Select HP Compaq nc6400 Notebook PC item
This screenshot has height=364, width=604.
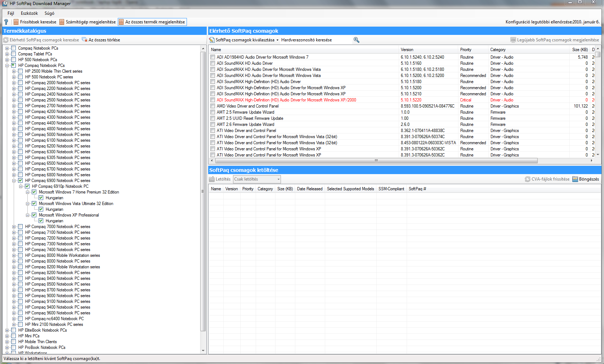click(54, 319)
